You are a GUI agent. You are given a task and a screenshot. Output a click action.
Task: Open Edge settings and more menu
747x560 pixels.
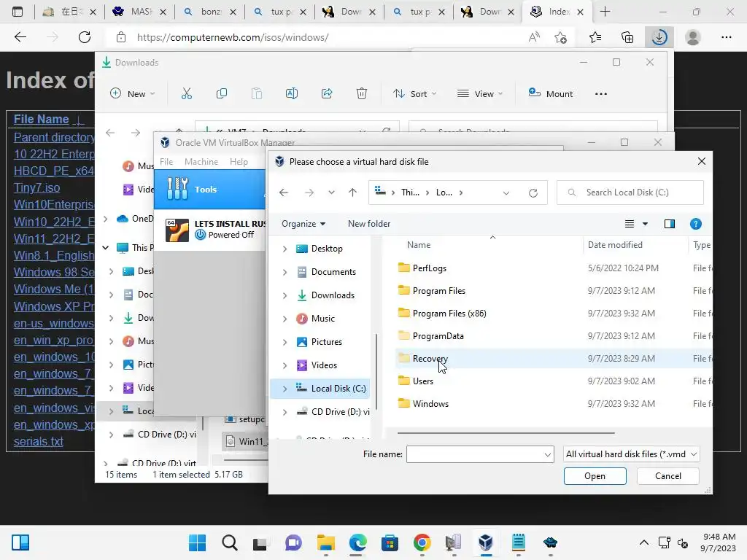pos(727,37)
